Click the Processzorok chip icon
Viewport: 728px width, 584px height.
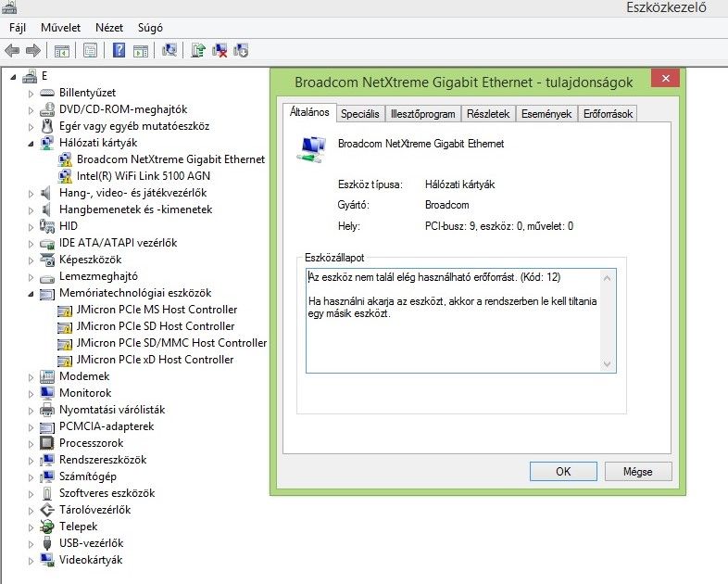[x=47, y=443]
